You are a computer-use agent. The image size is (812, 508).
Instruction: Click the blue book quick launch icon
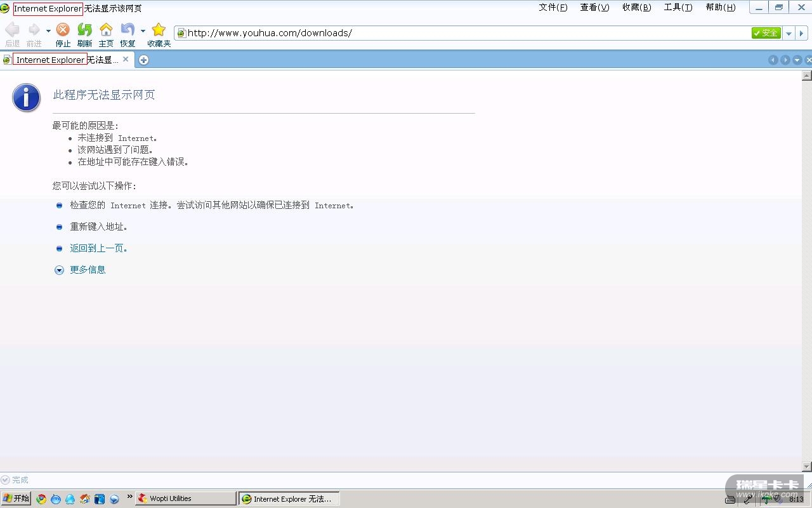(100, 499)
